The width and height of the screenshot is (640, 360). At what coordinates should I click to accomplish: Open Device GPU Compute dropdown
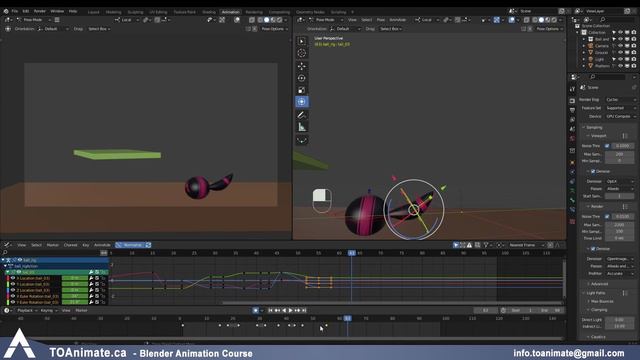(x=620, y=116)
